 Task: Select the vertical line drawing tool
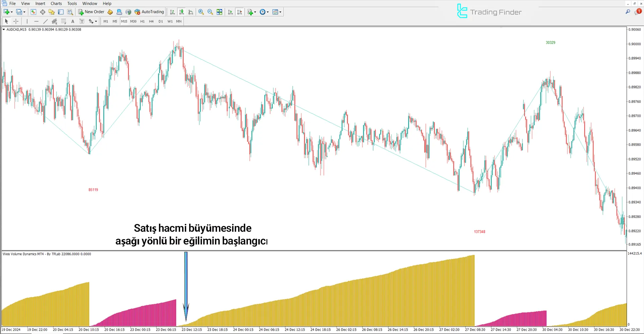pyautogui.click(x=27, y=21)
